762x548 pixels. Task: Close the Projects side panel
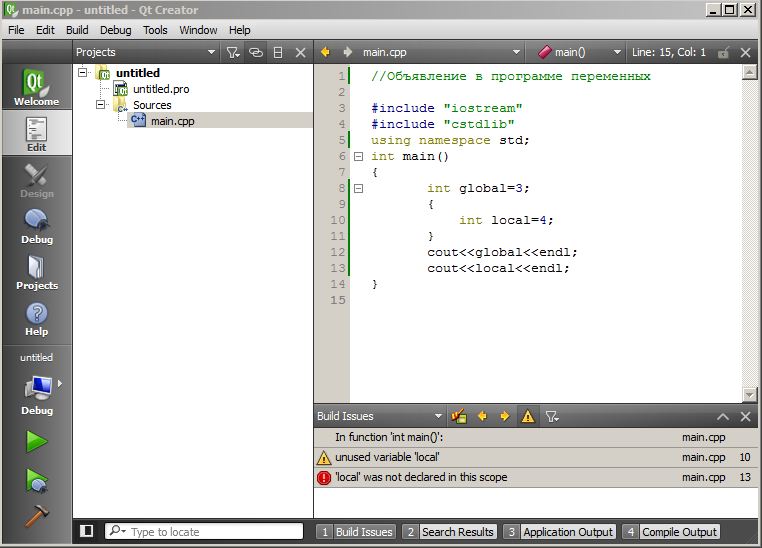(x=300, y=52)
